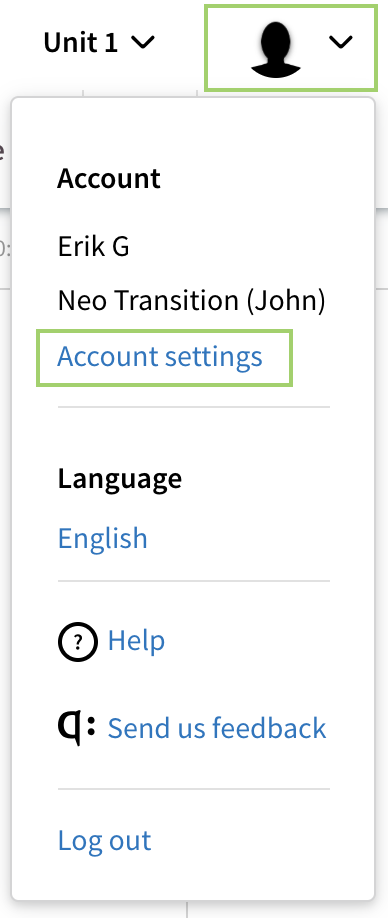Click the Account section heading
388x918 pixels.
click(109, 179)
